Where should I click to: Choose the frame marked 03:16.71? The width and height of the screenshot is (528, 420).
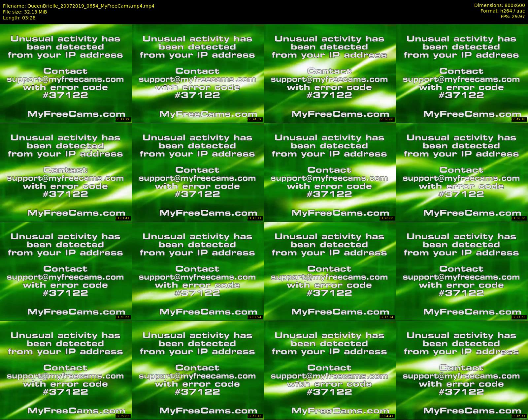pyautogui.click(x=462, y=370)
